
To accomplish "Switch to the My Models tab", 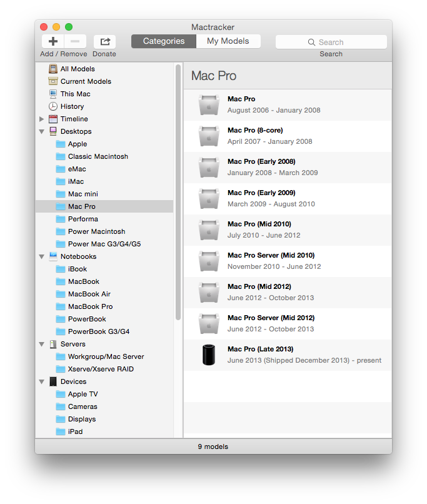I will [228, 41].
